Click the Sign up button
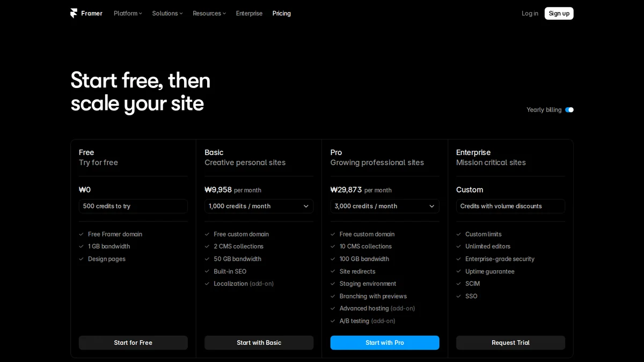This screenshot has height=362, width=644. pyautogui.click(x=559, y=13)
